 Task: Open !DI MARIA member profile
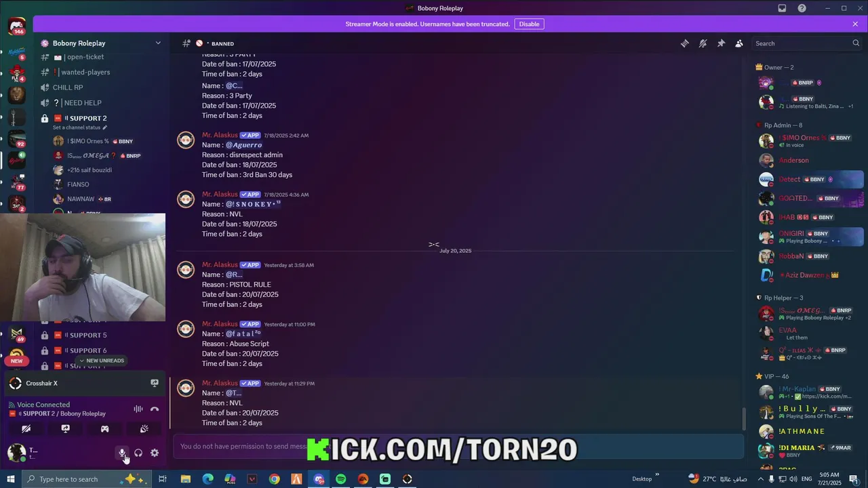pyautogui.click(x=810, y=450)
